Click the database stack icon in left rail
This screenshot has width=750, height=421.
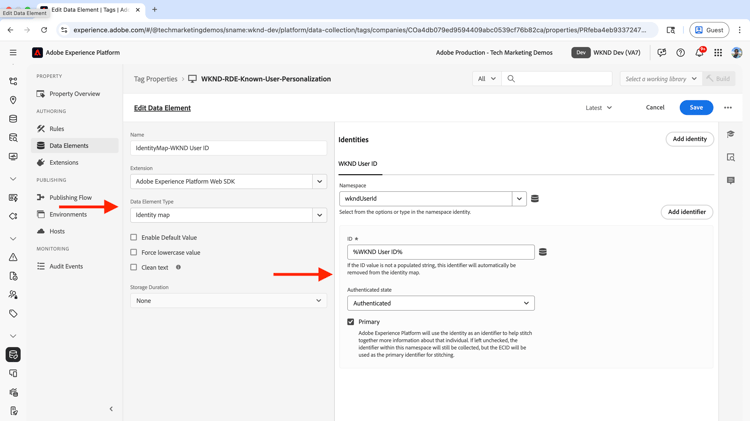13,119
